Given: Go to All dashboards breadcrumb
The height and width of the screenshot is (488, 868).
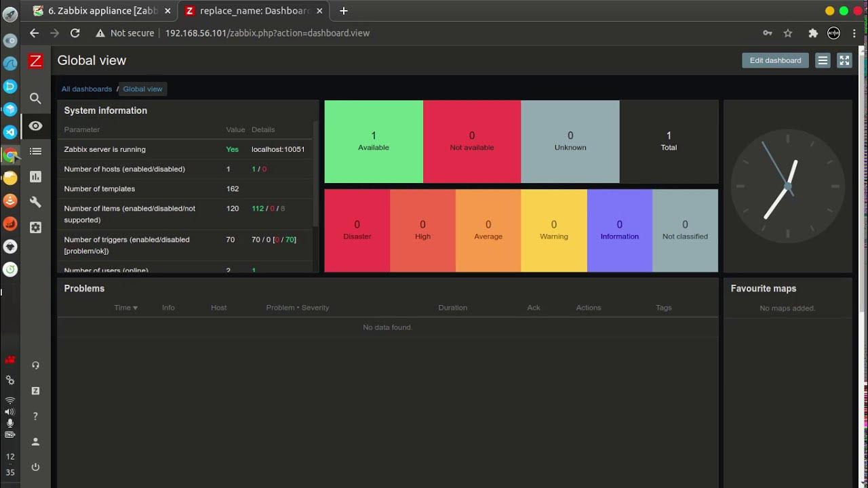Looking at the screenshot, I should coord(87,89).
